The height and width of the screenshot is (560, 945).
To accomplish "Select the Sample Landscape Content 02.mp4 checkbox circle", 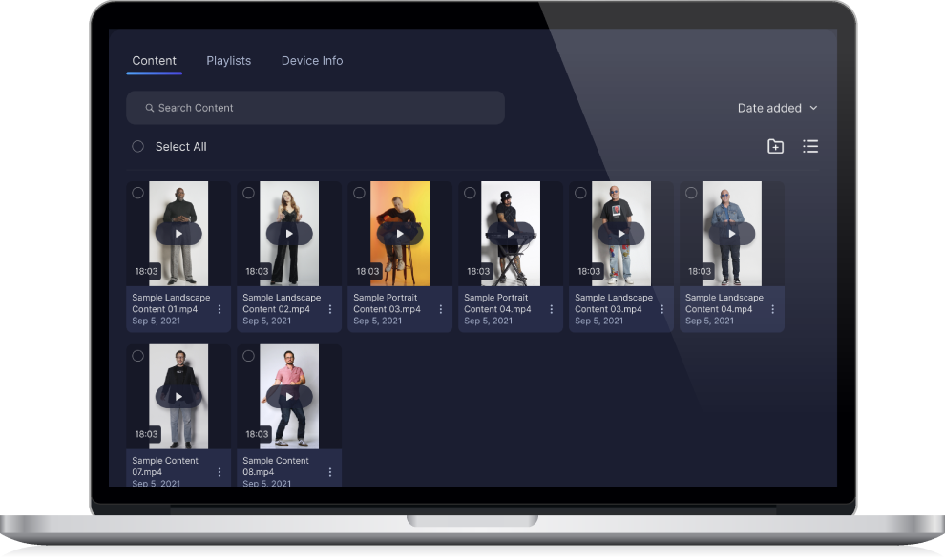I will [x=249, y=193].
